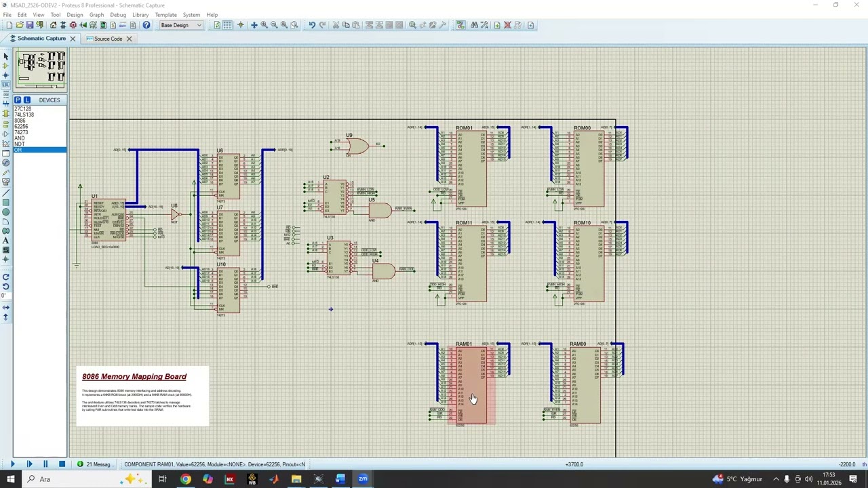Viewport: 868px width, 488px height.
Task: Remove current sheet red X icon
Action: pyautogui.click(x=507, y=25)
